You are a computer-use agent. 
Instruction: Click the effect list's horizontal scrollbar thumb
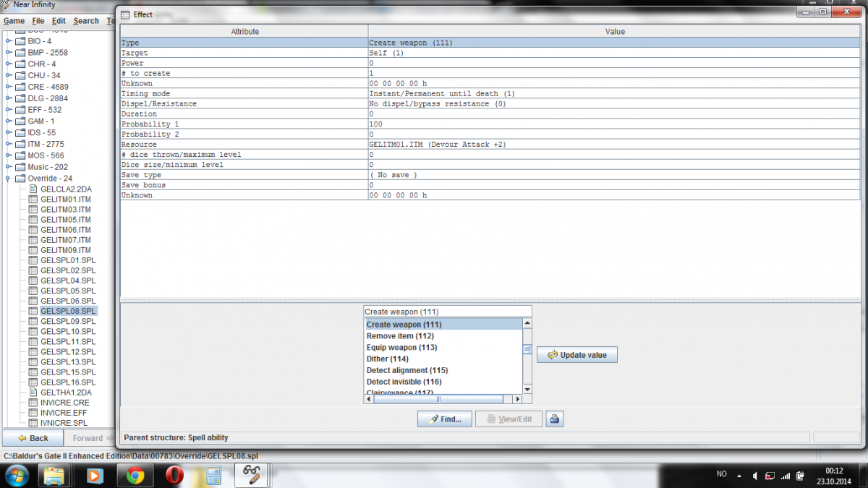[438, 399]
